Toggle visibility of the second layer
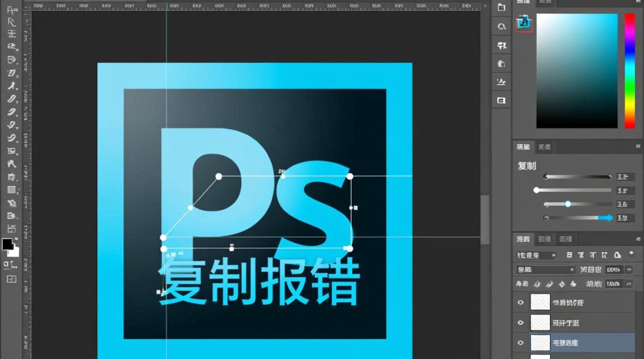Viewport: 644px width, 359px height. pyautogui.click(x=521, y=323)
